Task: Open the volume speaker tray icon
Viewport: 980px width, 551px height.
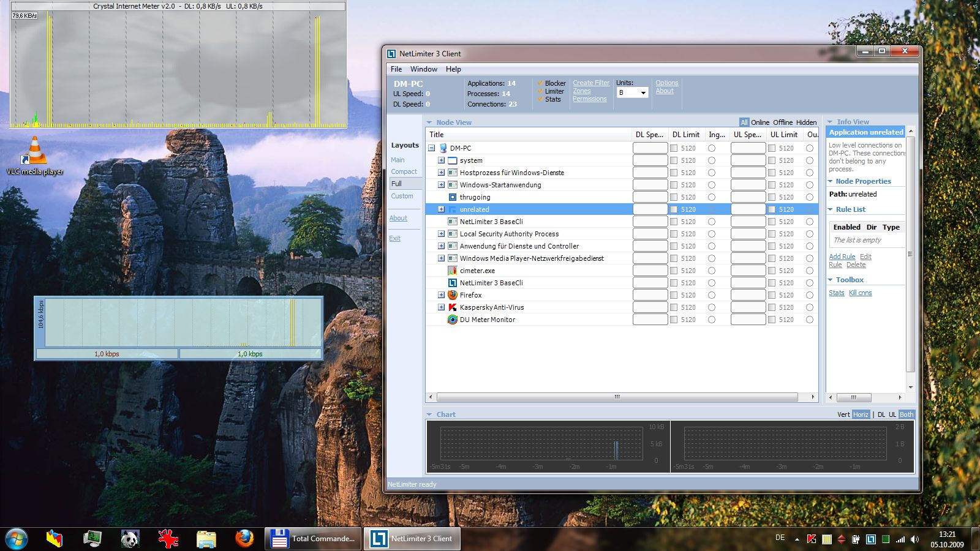Action: 914,539
